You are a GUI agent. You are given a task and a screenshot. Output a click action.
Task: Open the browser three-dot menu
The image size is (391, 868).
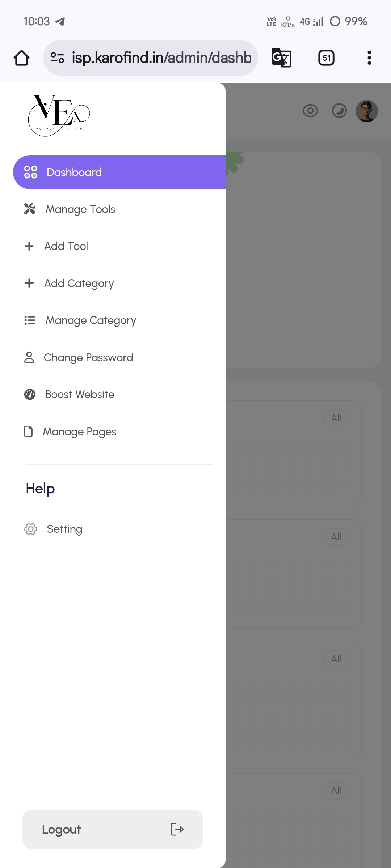pos(369,58)
